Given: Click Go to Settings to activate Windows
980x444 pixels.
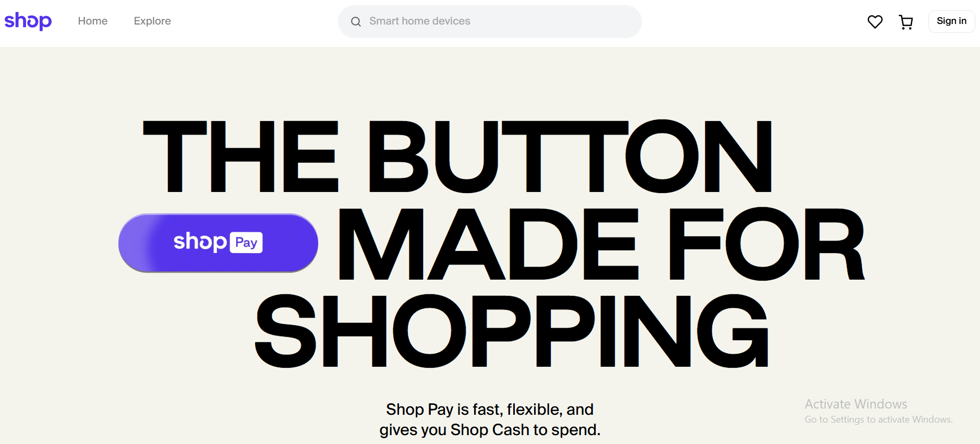Looking at the screenshot, I should click(x=878, y=419).
